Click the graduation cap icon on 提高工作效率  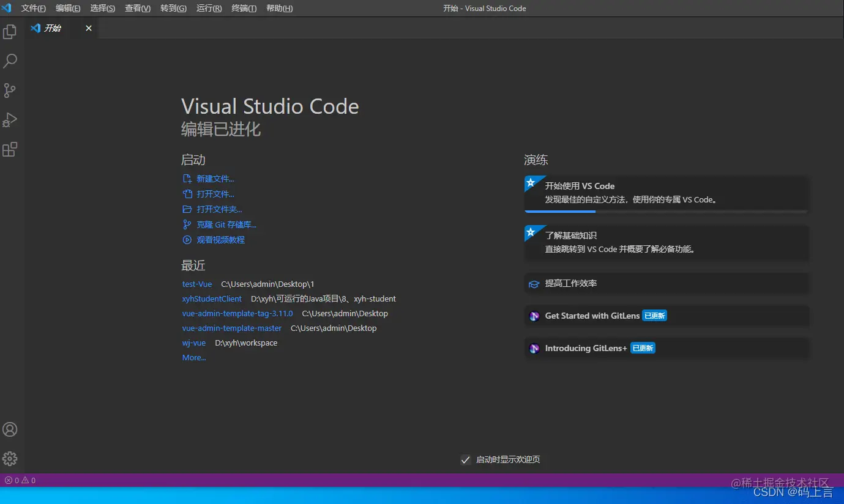(x=534, y=284)
